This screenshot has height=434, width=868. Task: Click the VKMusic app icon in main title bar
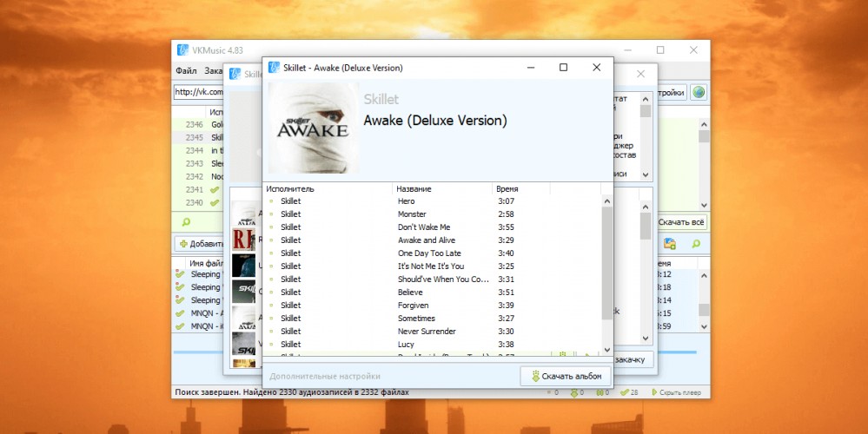point(182,50)
